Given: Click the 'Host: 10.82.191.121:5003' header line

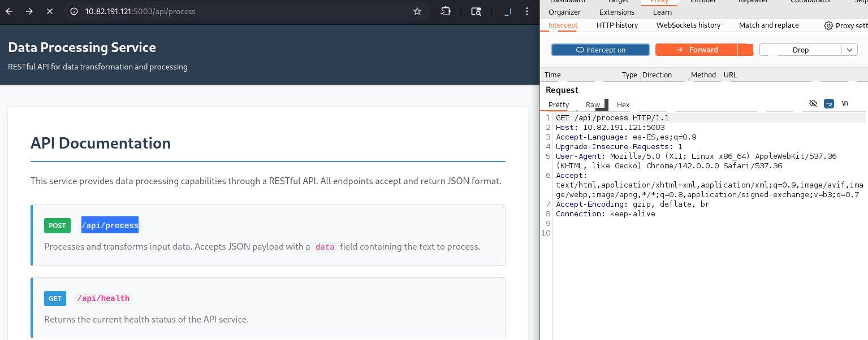Looking at the screenshot, I should pyautogui.click(x=610, y=128).
